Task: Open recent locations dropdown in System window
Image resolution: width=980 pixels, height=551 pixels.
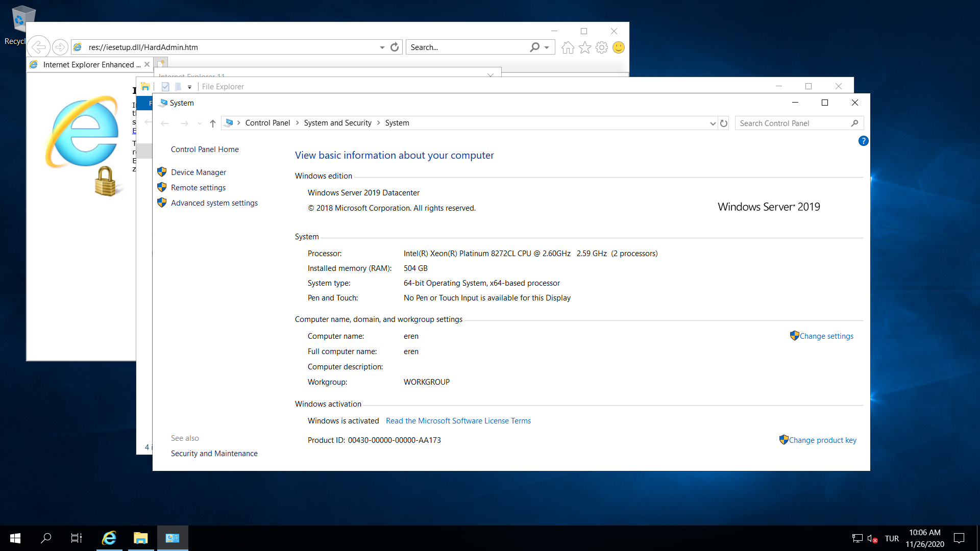Action: click(x=200, y=123)
